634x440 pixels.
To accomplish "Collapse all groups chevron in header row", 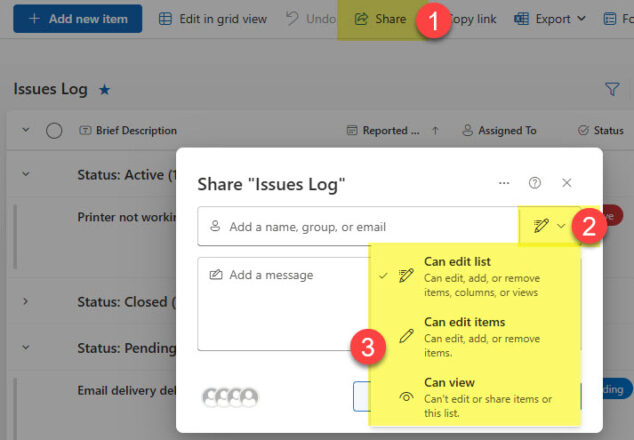I will click(x=25, y=130).
